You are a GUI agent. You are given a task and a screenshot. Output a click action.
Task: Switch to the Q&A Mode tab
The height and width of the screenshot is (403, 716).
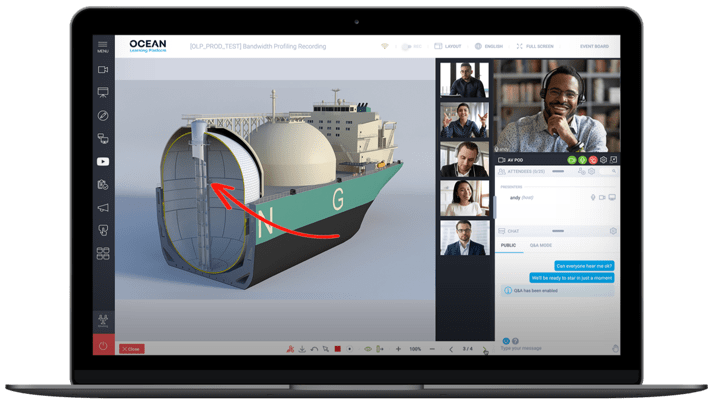(x=541, y=245)
